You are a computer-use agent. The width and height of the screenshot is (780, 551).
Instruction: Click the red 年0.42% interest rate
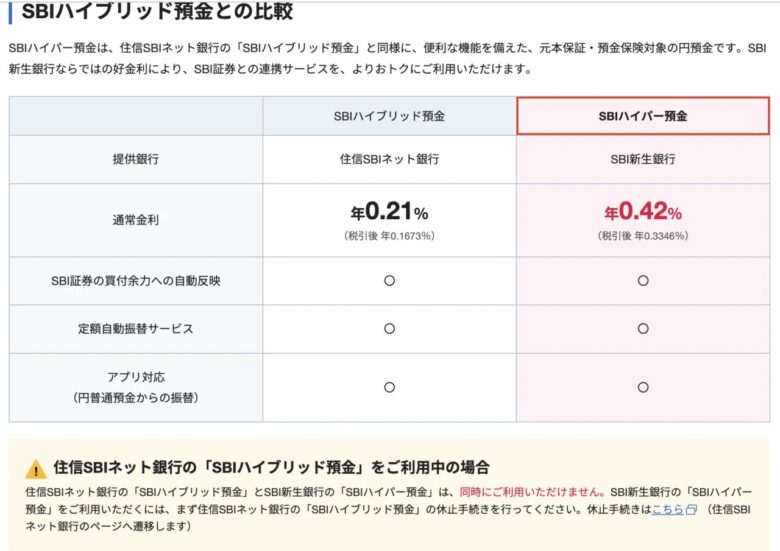(643, 212)
